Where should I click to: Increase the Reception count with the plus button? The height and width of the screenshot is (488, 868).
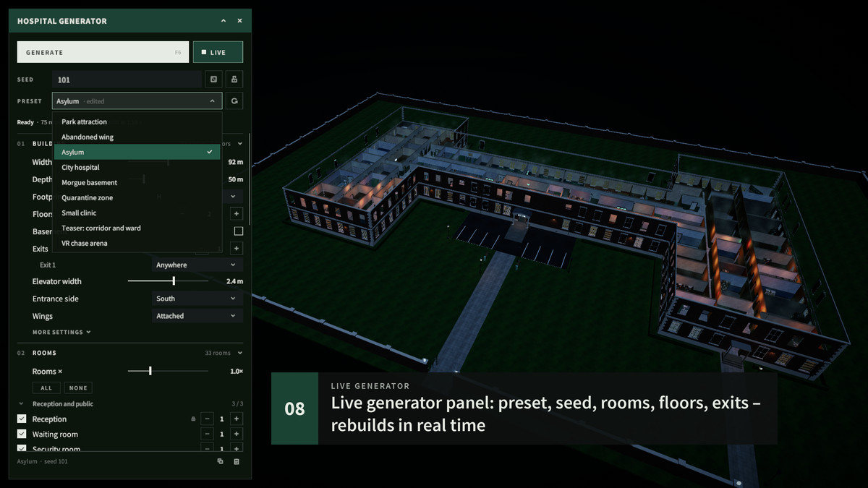pos(236,419)
